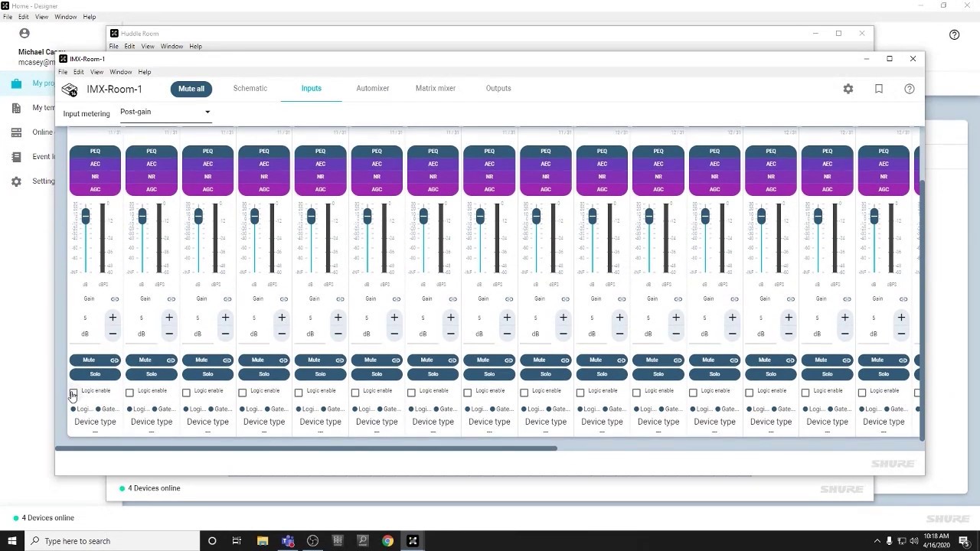980x551 pixels.
Task: Open the Event log icon in the sidebar
Action: (16, 157)
